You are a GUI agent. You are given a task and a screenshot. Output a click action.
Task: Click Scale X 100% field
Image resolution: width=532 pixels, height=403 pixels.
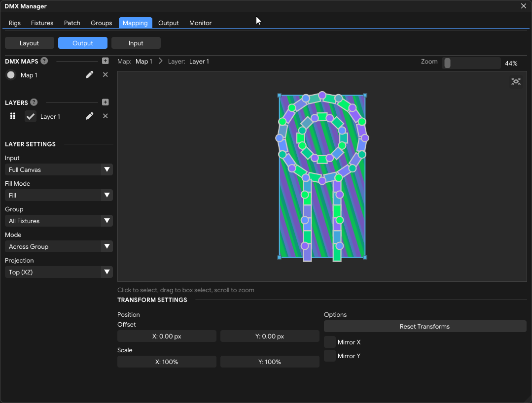tap(167, 362)
